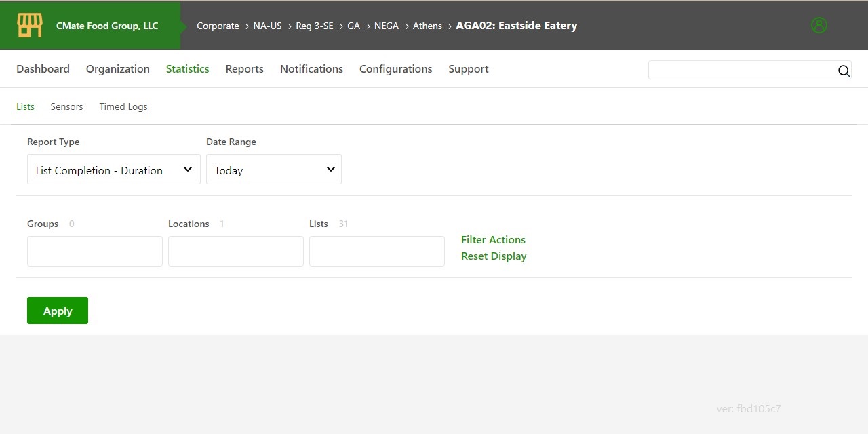Switch to the Sensors tab
The width and height of the screenshot is (868, 434).
[66, 106]
